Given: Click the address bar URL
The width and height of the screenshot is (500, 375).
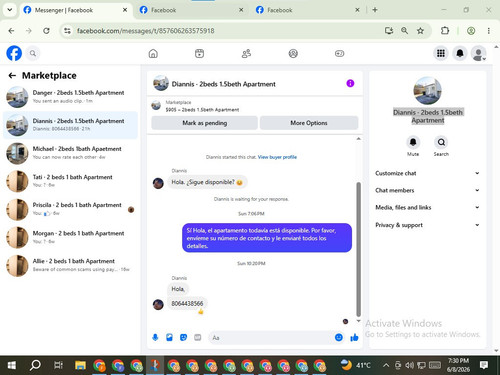Looking at the screenshot, I should click(146, 31).
